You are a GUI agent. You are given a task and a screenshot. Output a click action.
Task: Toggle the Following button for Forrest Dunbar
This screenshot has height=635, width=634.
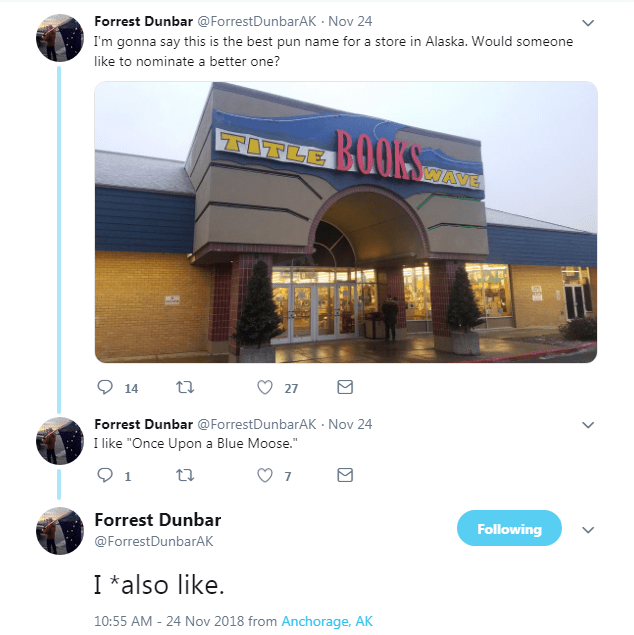click(509, 528)
